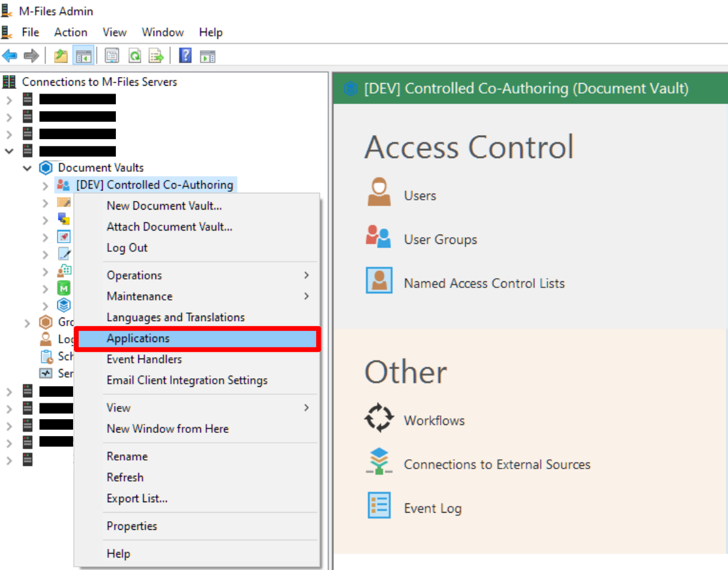Open the Action menu

tap(70, 32)
